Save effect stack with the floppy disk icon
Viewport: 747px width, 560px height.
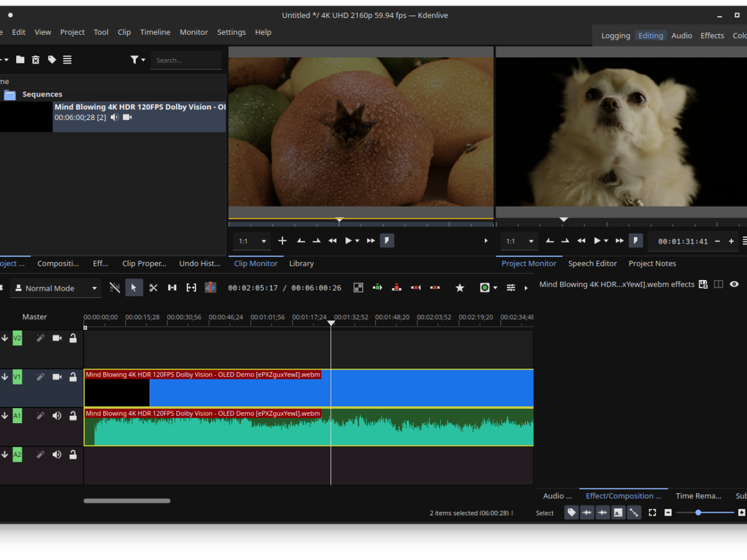coord(703,284)
